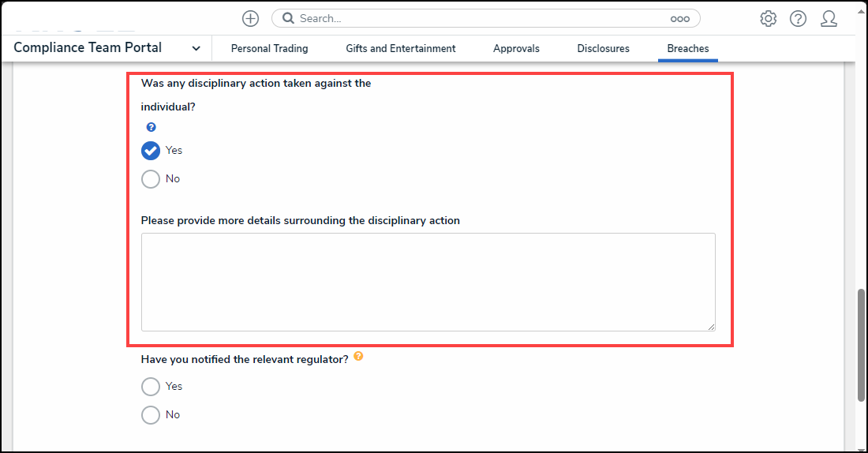Select the Breaches tab

pos(687,48)
